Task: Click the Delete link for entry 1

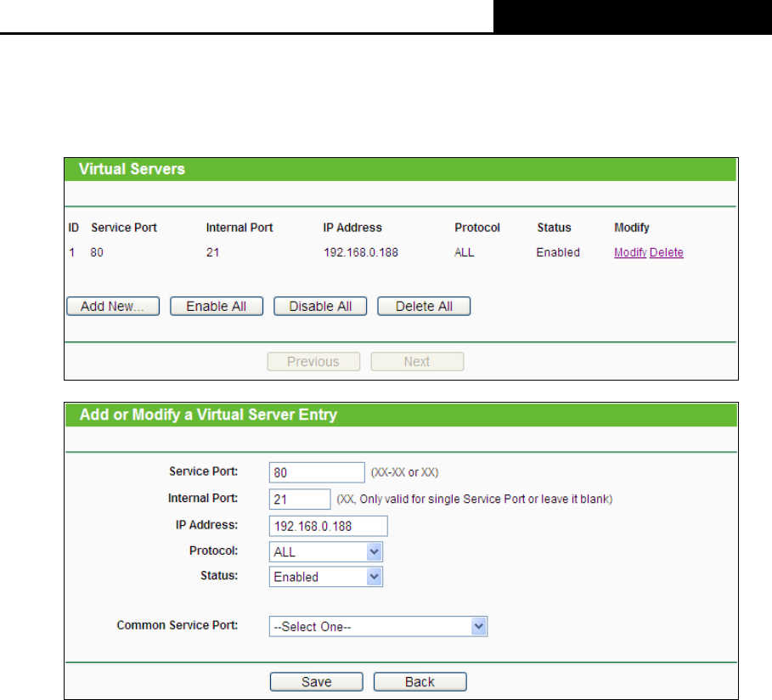Action: 666,252
